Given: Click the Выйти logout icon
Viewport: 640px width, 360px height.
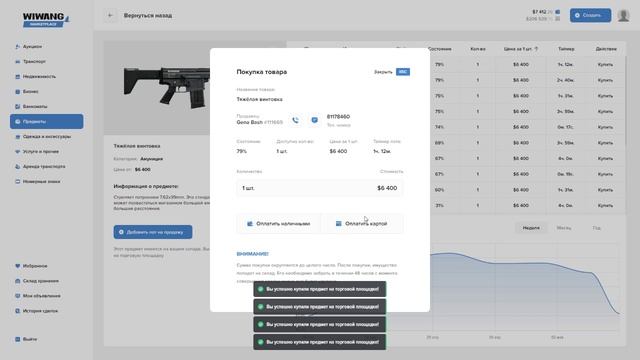Looking at the screenshot, I should [18, 339].
